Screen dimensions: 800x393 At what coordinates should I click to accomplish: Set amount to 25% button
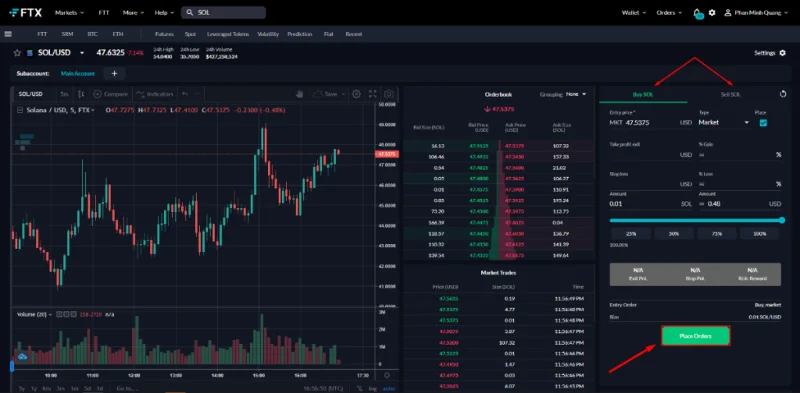(x=631, y=233)
